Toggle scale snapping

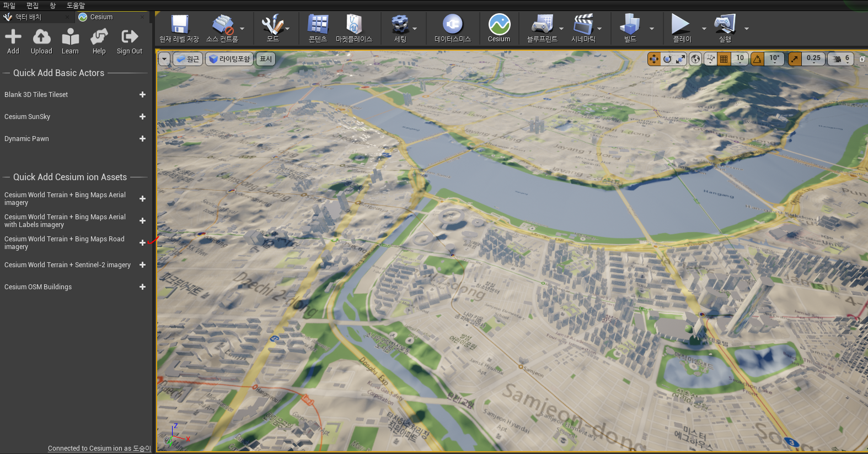[795, 59]
